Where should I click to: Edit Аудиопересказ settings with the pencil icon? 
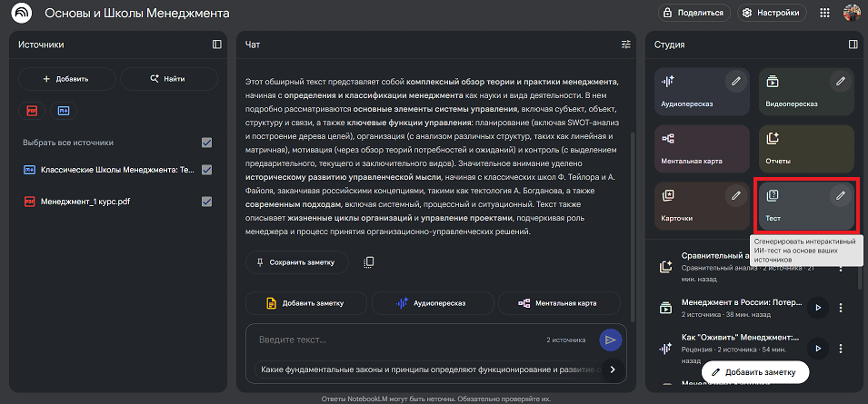[734, 82]
